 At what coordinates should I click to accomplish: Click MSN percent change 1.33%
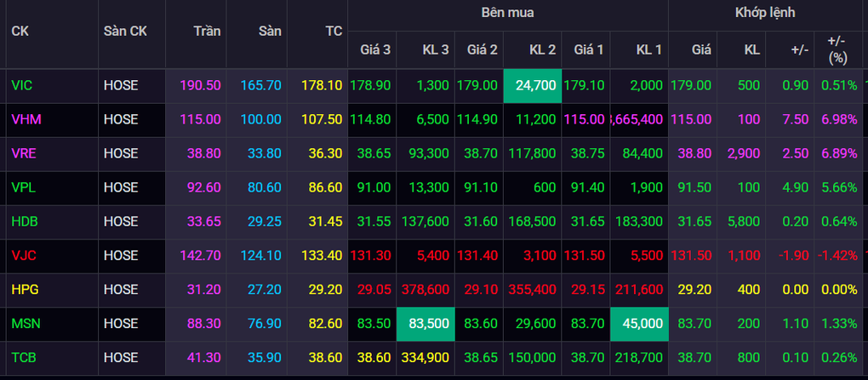[x=839, y=324]
